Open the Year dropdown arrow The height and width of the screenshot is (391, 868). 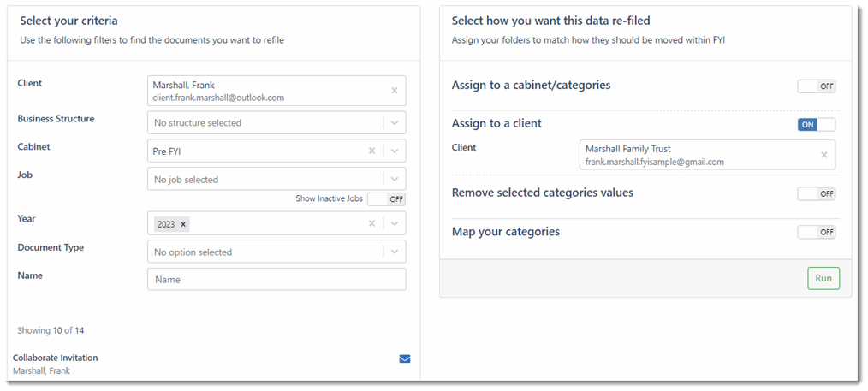click(x=395, y=223)
